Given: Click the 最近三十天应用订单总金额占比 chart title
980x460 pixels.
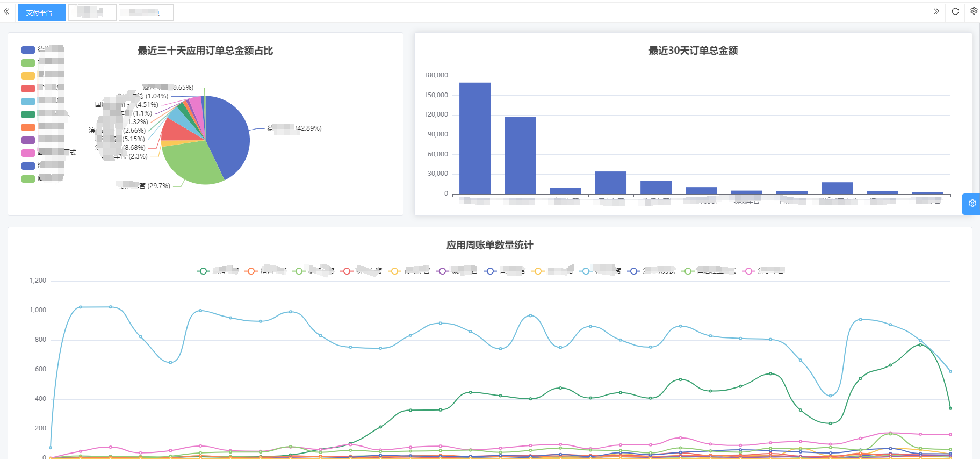Looking at the screenshot, I should (x=205, y=51).
